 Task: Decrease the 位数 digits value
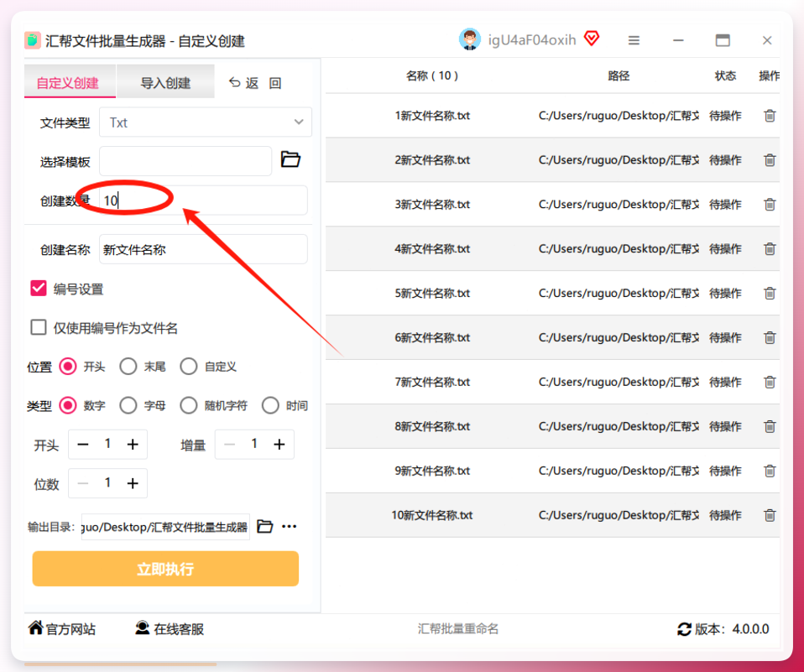tap(83, 483)
